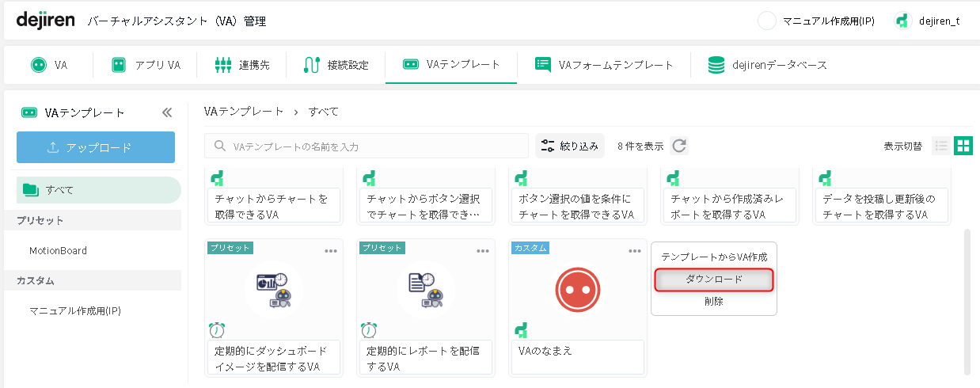Screen dimensions: 980x388
Task: Click the refresh icon beside 8件を表示
Action: point(679,146)
